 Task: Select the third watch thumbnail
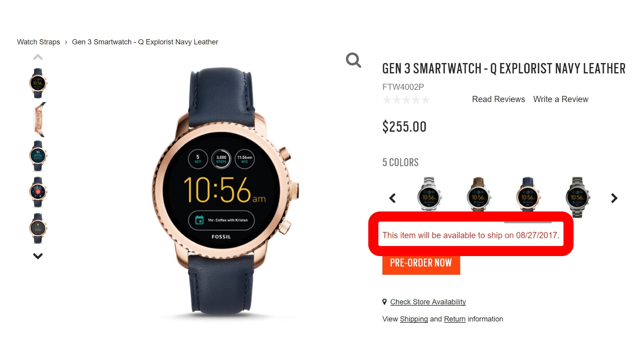[38, 156]
